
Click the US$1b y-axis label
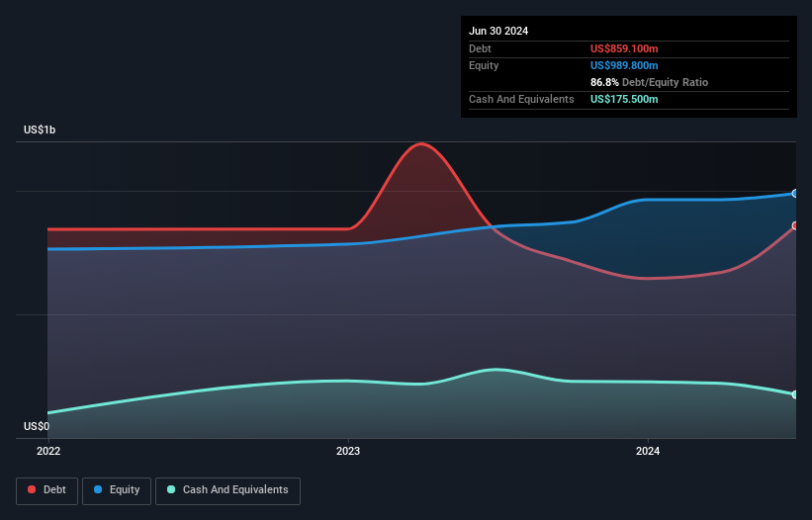[40, 130]
